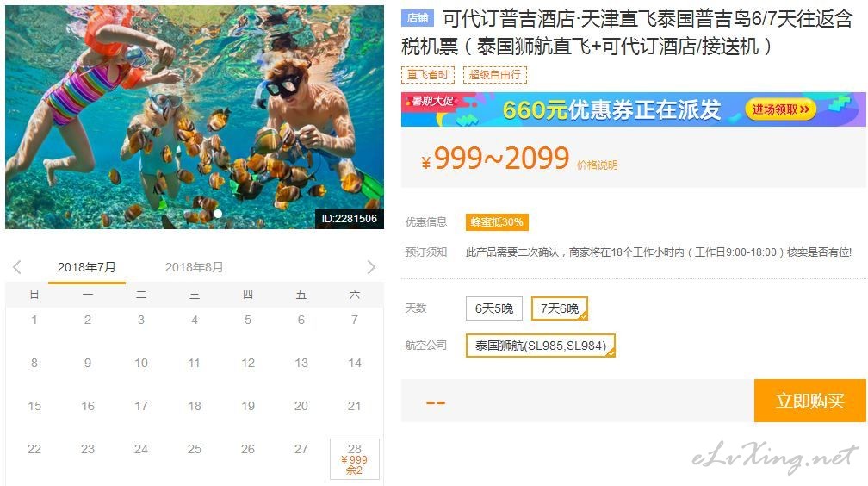
Task: Click 进场领取 coupon button
Action: coord(780,109)
